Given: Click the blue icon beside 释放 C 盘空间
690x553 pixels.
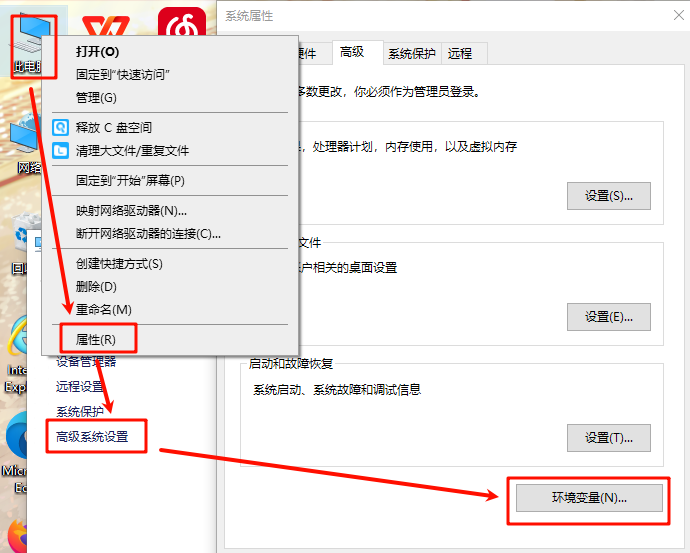Looking at the screenshot, I should coord(61,128).
